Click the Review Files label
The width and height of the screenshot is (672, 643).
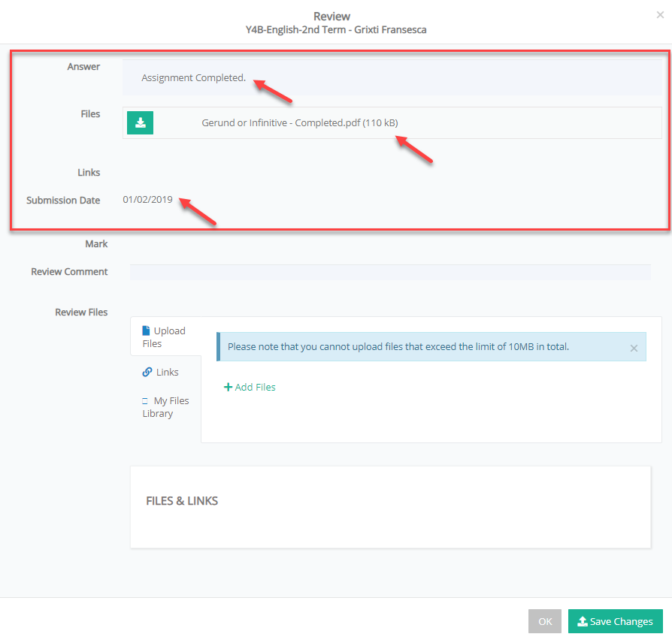[x=81, y=312]
